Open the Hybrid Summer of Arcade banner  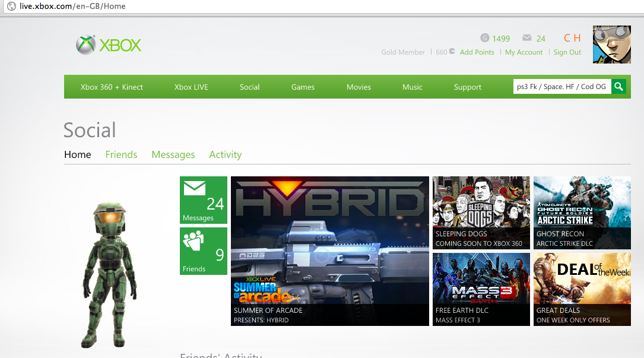pos(330,251)
